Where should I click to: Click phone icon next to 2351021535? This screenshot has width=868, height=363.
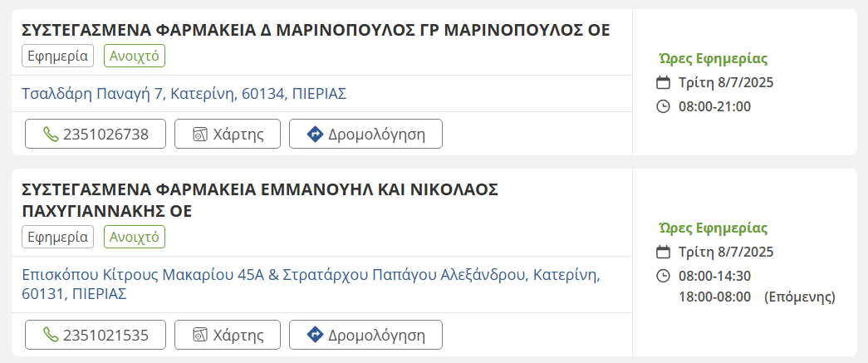51,335
